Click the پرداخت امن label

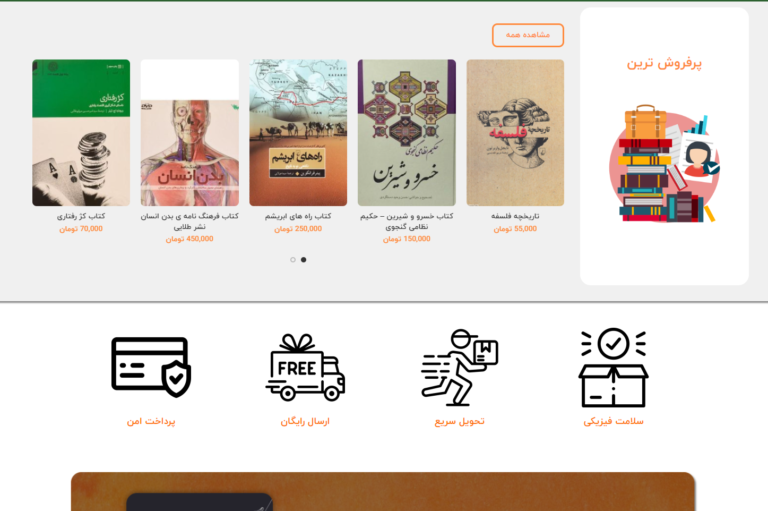[x=151, y=421]
